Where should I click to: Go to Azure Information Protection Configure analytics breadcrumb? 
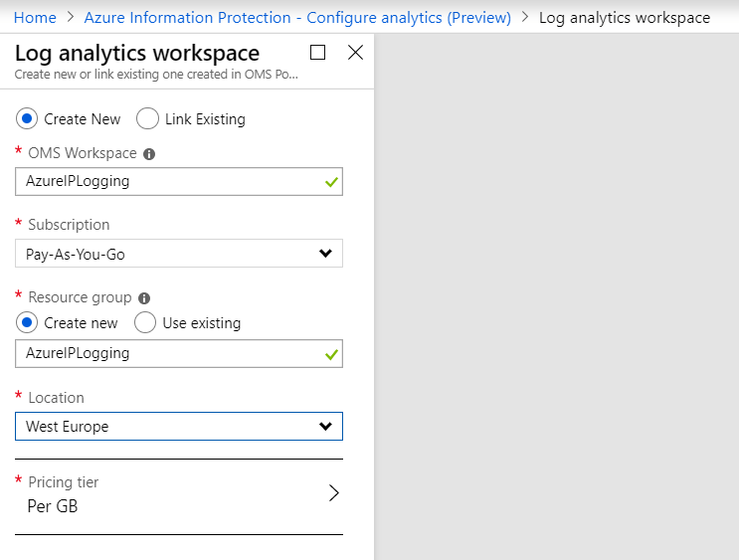click(297, 18)
